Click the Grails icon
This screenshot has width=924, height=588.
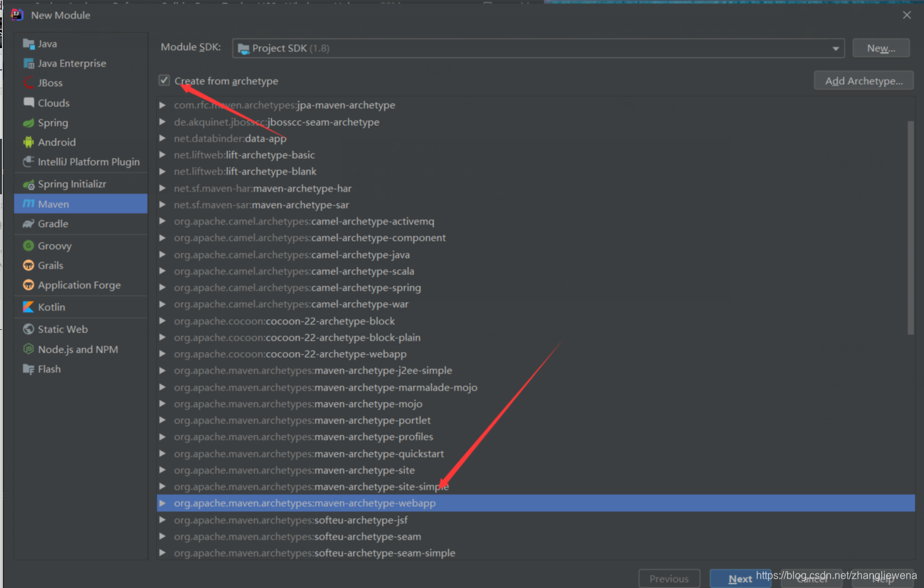pyautogui.click(x=28, y=265)
